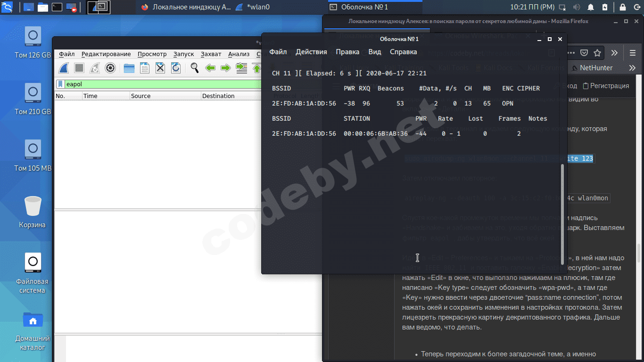
Task: Close the Wireshark capture file
Action: coord(160,68)
